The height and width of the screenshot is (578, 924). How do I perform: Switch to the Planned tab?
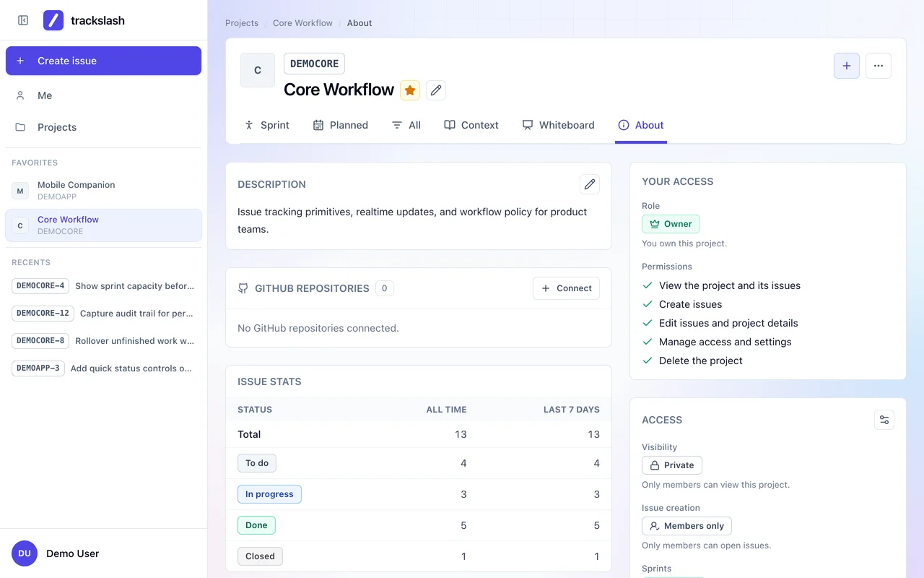pos(341,125)
